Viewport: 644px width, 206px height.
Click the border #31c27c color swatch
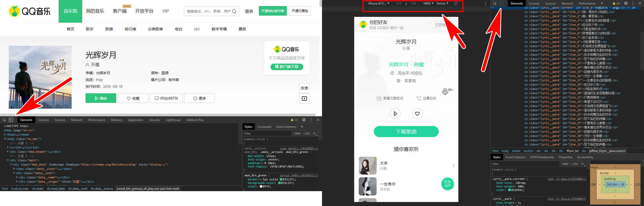281,179
